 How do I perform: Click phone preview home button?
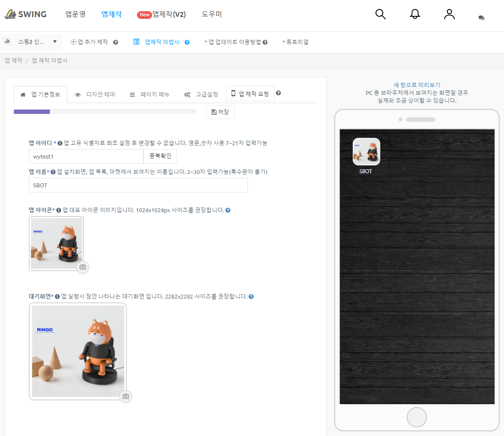pos(417,417)
